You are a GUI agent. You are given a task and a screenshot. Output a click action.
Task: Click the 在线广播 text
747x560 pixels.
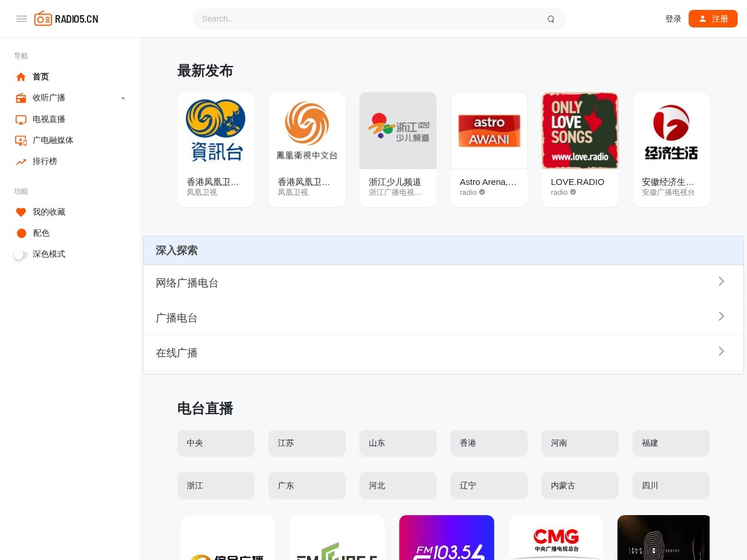tap(176, 353)
